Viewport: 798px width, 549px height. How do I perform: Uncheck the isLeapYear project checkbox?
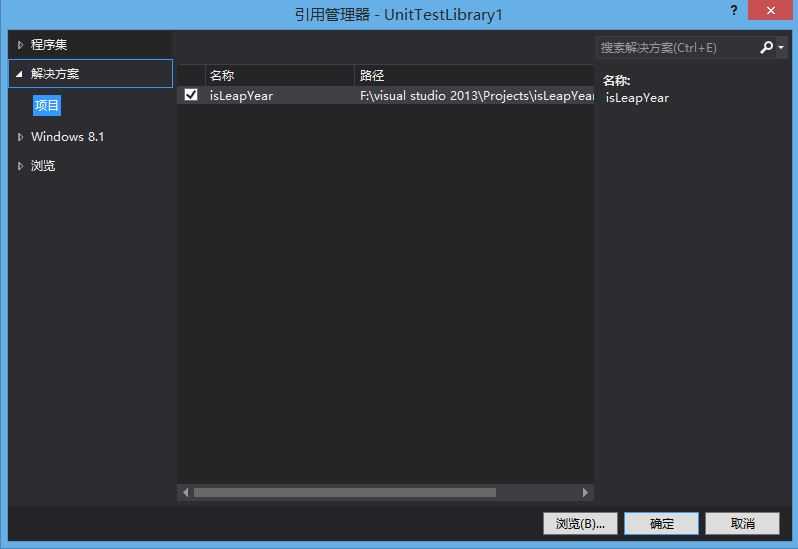click(191, 95)
